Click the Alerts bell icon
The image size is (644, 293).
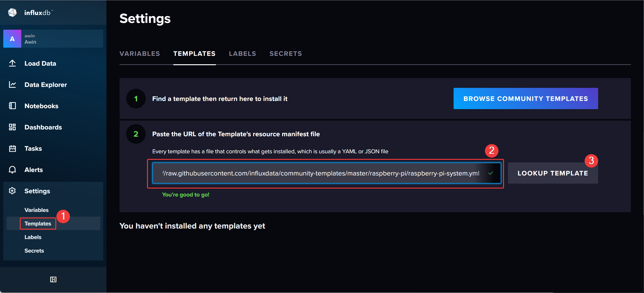(12, 170)
